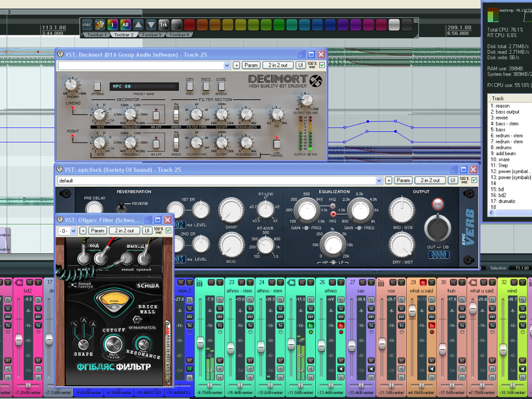This screenshot has height=399, width=532.
Task: Toggle the Decimort L/Mono AA LPF switch
Action: pos(156,115)
